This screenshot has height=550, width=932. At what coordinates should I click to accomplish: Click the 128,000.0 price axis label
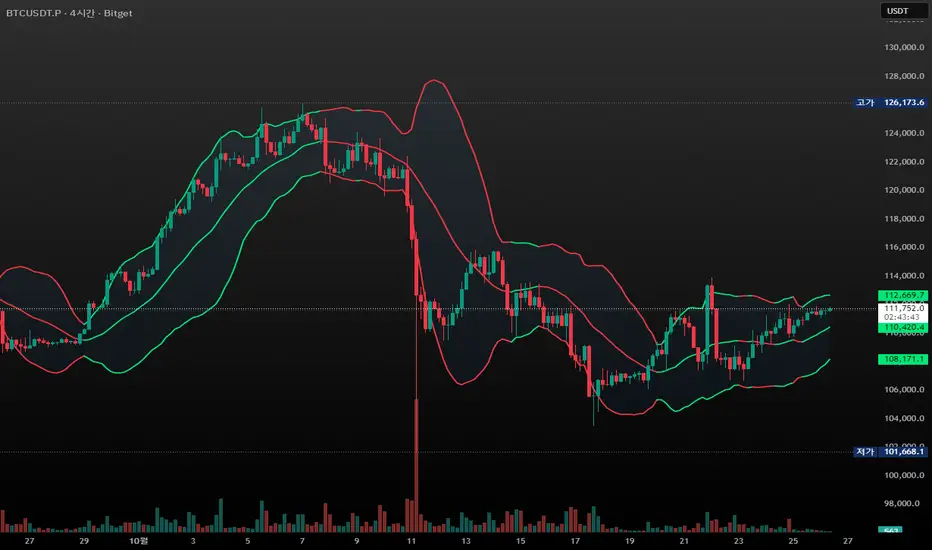pyautogui.click(x=904, y=76)
